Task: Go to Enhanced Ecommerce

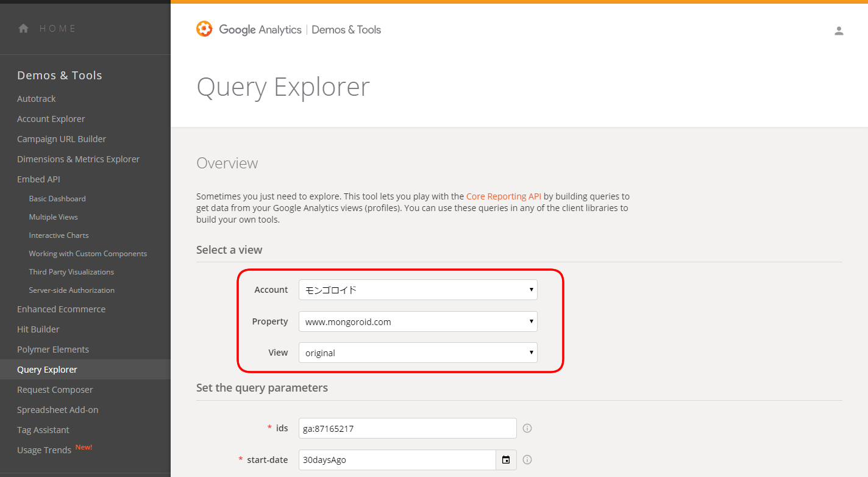Action: tap(61, 309)
